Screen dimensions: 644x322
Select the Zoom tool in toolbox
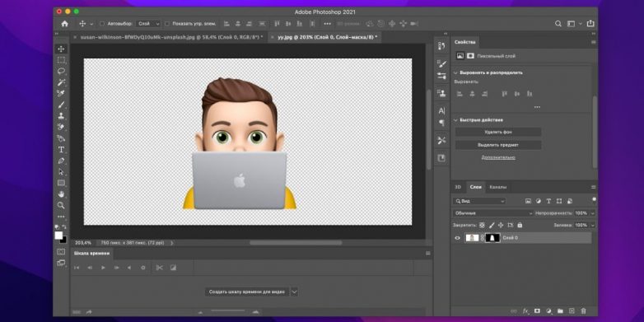point(61,205)
